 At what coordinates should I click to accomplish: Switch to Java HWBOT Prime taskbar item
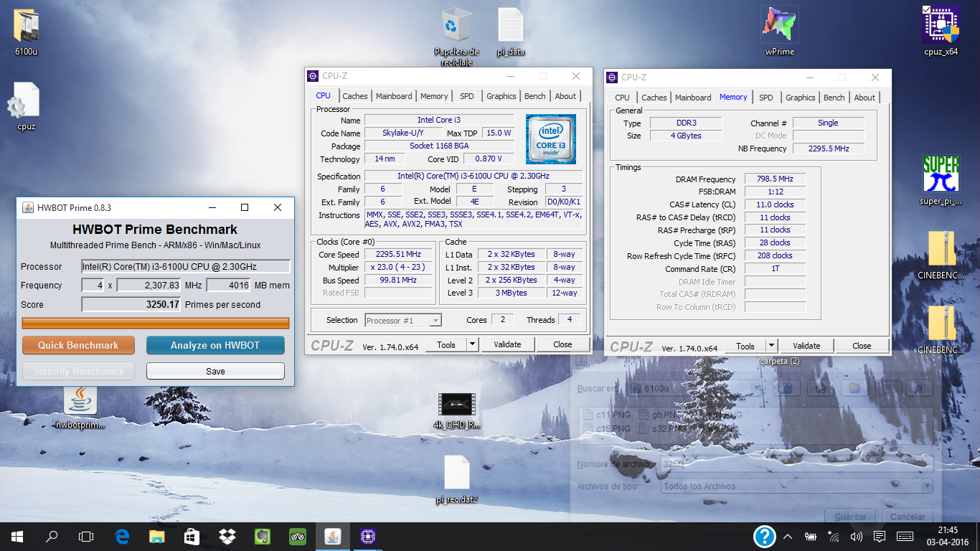[332, 536]
